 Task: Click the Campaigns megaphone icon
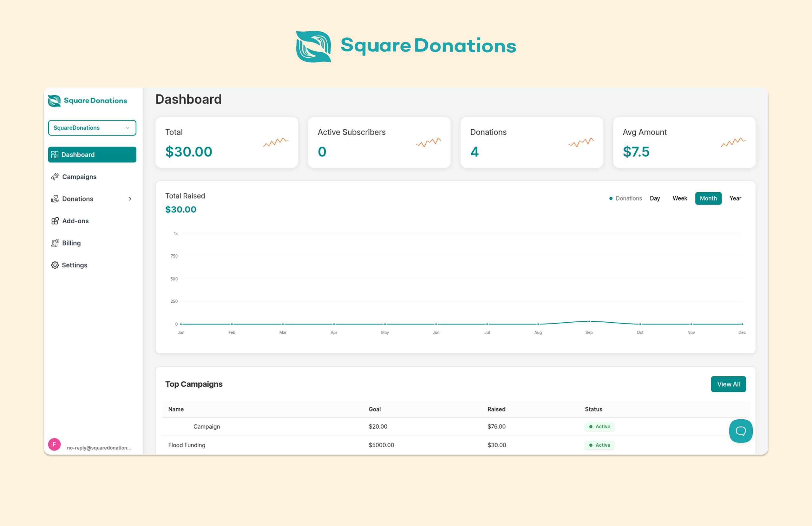(x=55, y=176)
